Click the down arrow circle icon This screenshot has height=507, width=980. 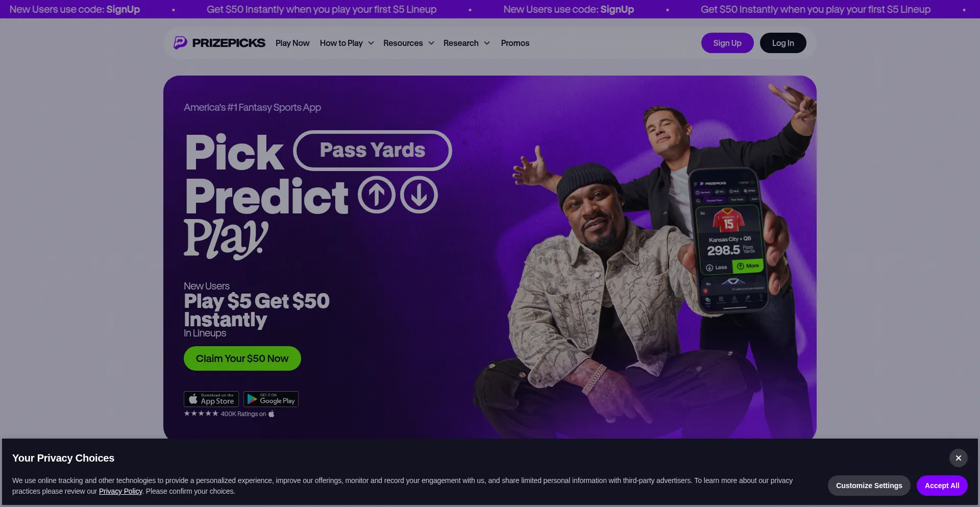(x=419, y=195)
